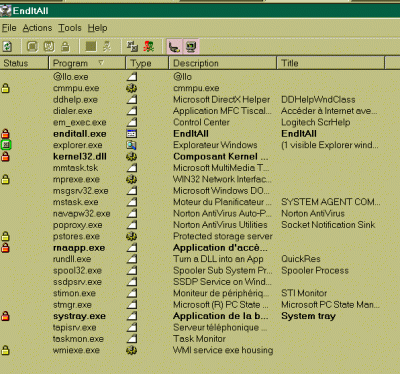The width and height of the screenshot is (400, 374).
Task: Toggle the pink highlighted shoe toolbar button
Action: 174,47
